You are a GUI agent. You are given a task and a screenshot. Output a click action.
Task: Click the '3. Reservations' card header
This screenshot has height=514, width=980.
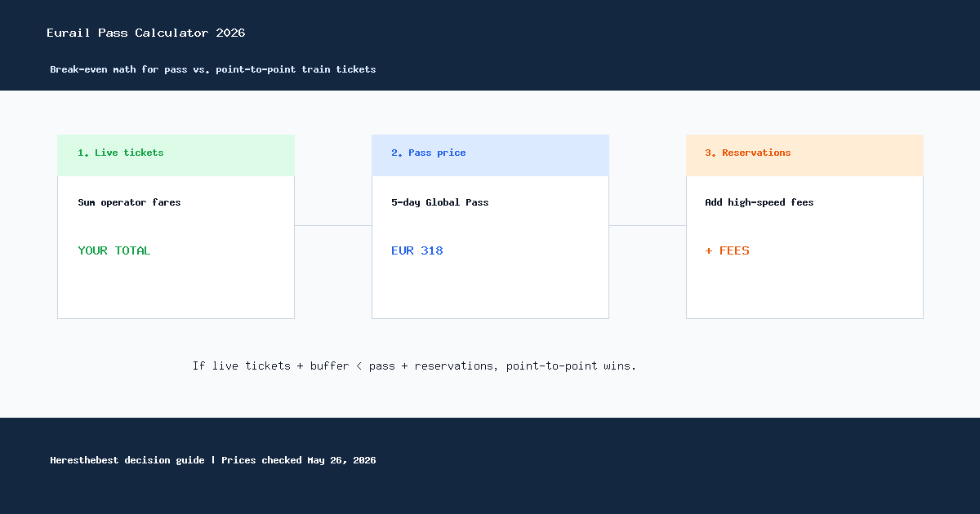(804, 155)
